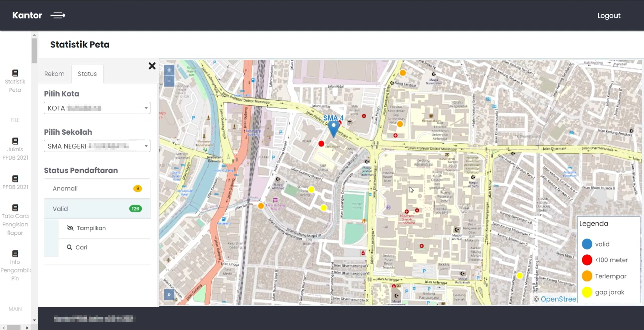The width and height of the screenshot is (644, 330).
Task: Click the Anomali count badge 9
Action: pyautogui.click(x=138, y=188)
